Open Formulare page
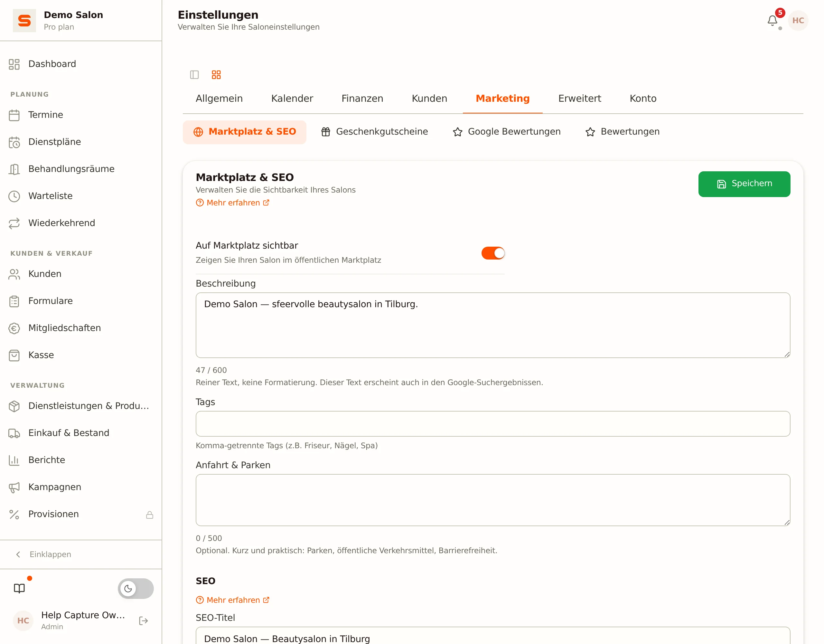Image resolution: width=824 pixels, height=644 pixels. pyautogui.click(x=81, y=301)
